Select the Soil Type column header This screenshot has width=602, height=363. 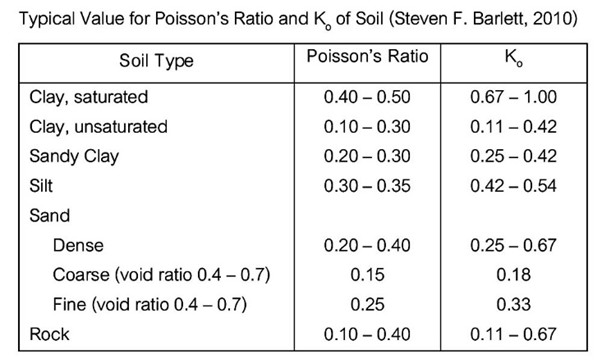[x=156, y=61]
